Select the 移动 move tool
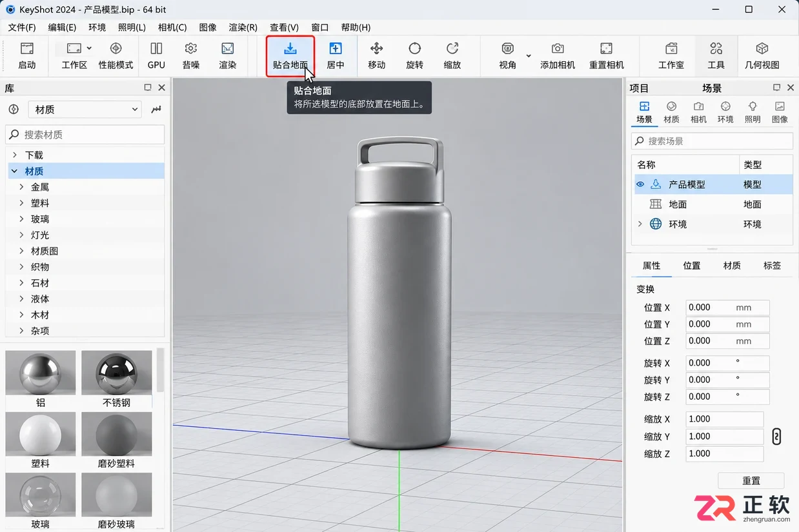Viewport: 799px width, 532px height. pos(377,56)
